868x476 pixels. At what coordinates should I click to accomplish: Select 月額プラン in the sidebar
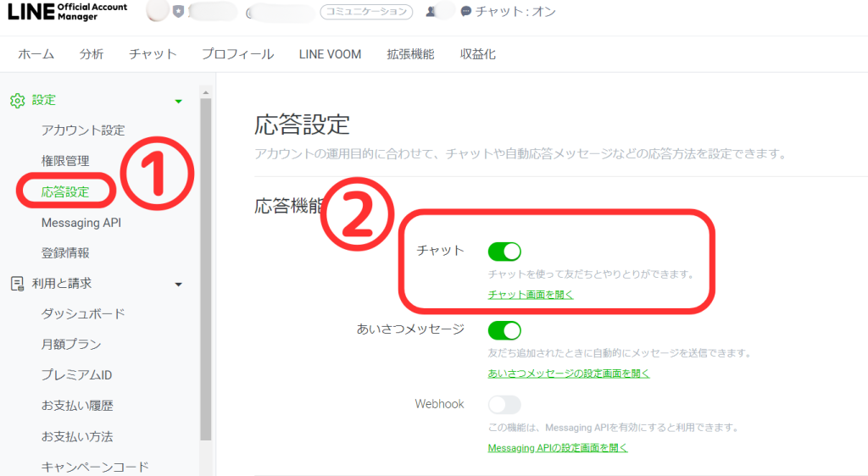point(71,345)
